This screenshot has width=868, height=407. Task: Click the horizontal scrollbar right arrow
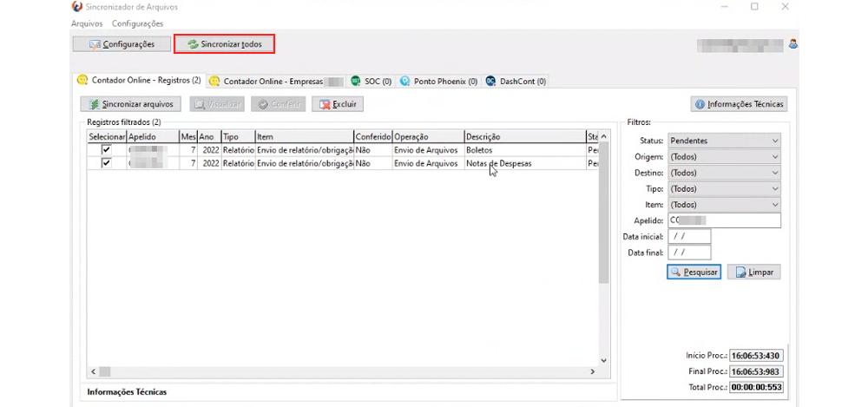pyautogui.click(x=593, y=371)
